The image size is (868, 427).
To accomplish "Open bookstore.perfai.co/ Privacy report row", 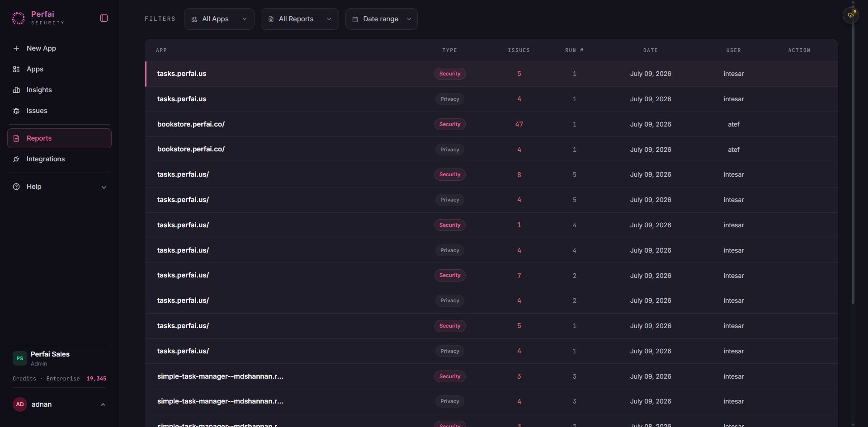I will tap(491, 150).
